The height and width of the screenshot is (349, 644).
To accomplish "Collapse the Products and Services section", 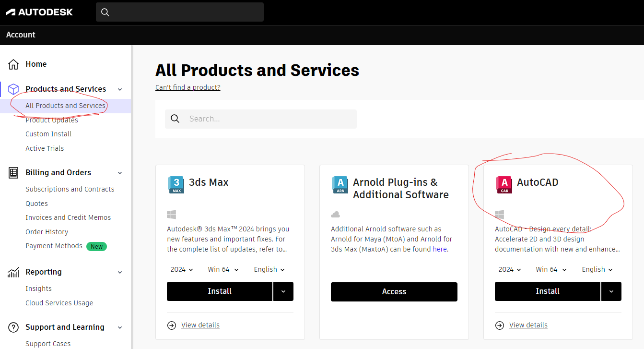I will pyautogui.click(x=119, y=89).
